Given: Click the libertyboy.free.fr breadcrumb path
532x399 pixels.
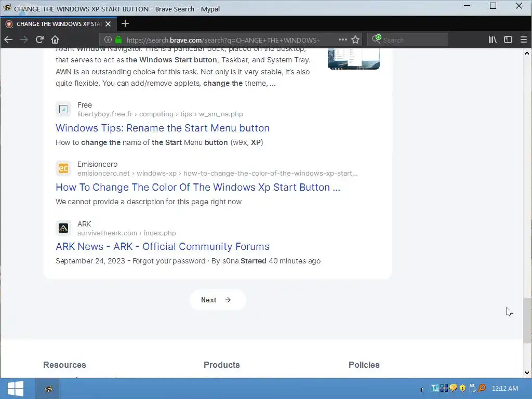Looking at the screenshot, I should (160, 114).
